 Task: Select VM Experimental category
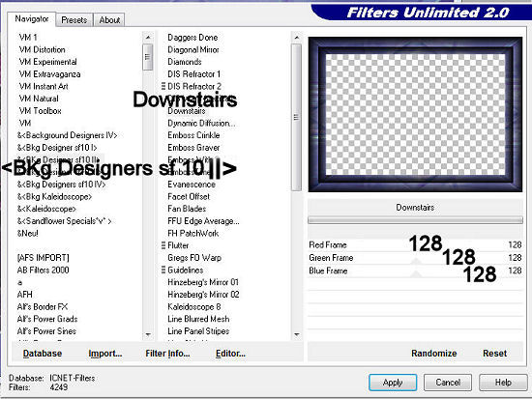point(47,62)
